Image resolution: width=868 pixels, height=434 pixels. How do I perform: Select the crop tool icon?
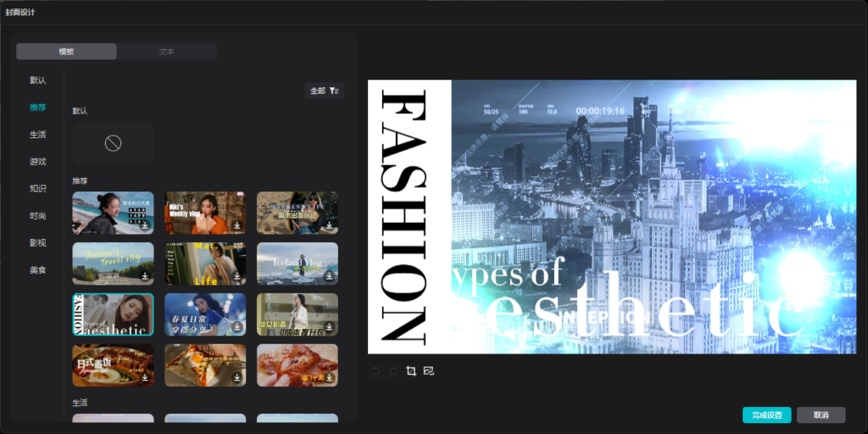pos(411,371)
